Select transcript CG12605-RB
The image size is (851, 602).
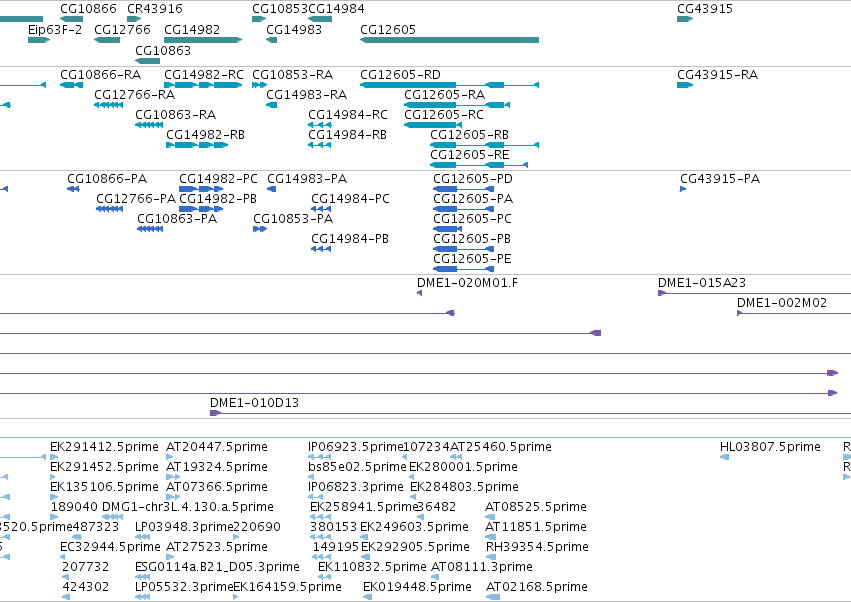tap(469, 135)
